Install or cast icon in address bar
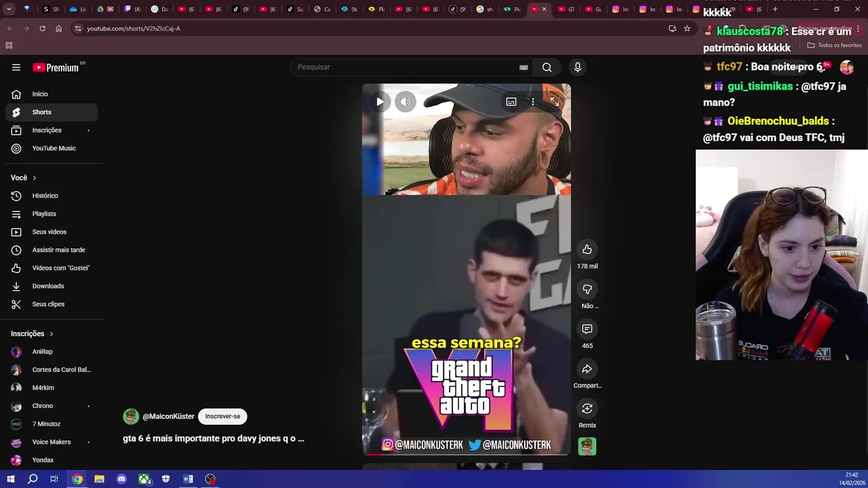This screenshot has height=488, width=868. 672,28
